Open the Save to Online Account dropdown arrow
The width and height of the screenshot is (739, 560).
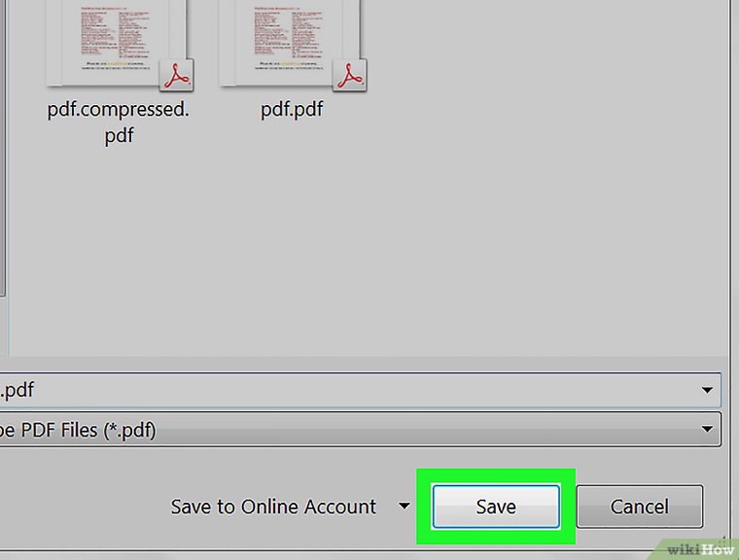(x=404, y=507)
